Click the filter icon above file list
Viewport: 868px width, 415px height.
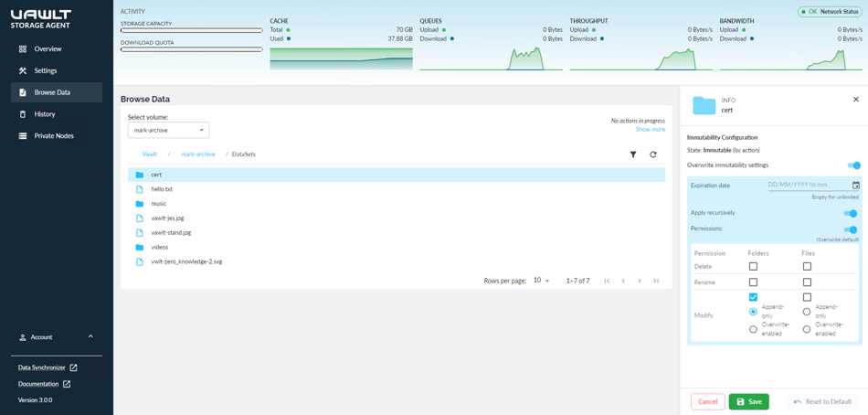tap(633, 154)
